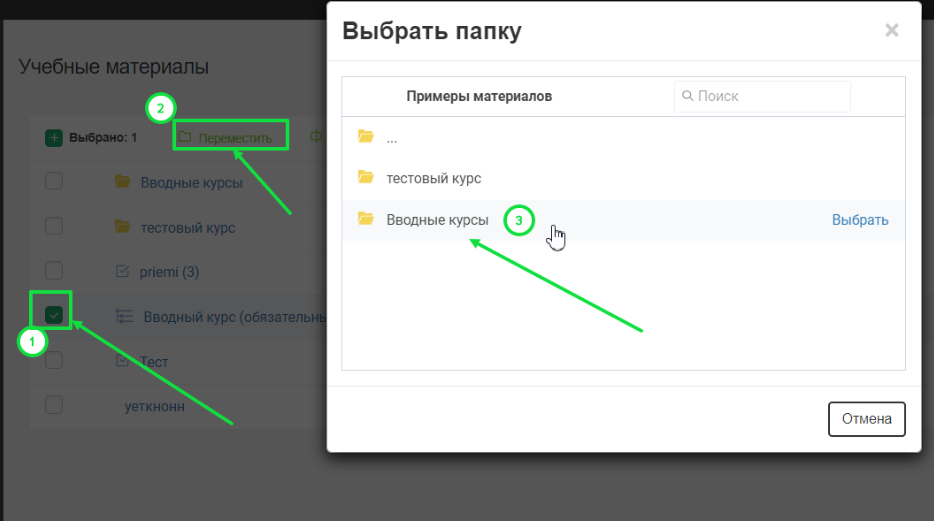Tick checkbox for Тест row
Screen dimensions: 934x521
click(x=54, y=360)
